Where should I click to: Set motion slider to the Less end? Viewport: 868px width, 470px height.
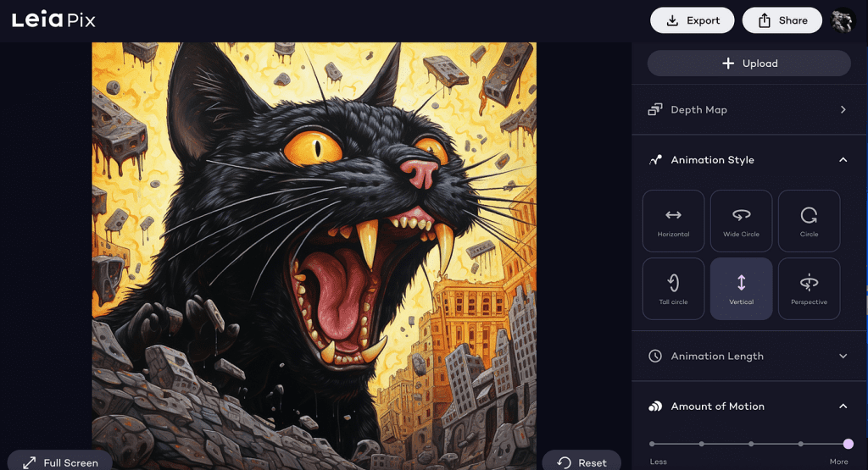pos(652,444)
